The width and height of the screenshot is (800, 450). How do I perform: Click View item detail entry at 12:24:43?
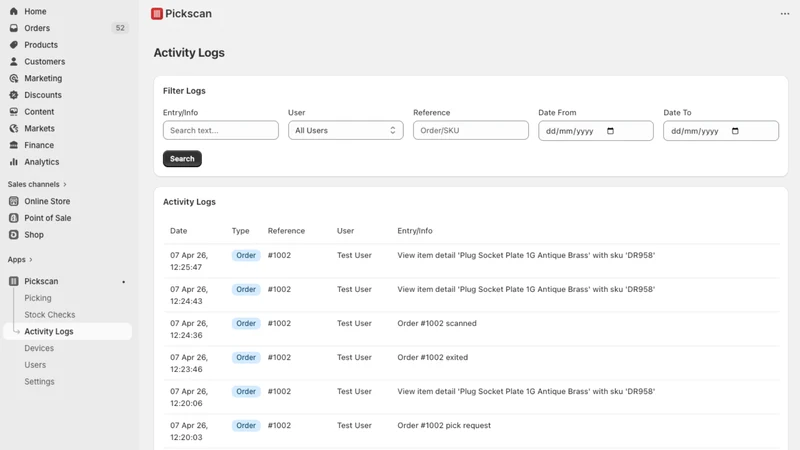point(526,289)
